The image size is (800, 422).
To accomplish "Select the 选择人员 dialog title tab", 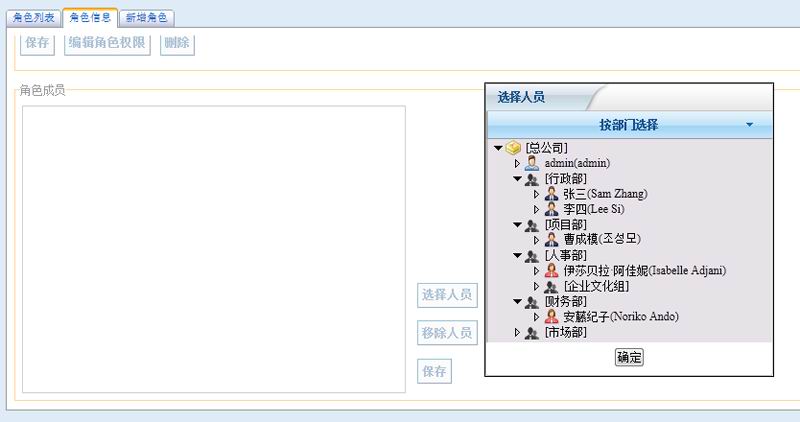I will [521, 97].
